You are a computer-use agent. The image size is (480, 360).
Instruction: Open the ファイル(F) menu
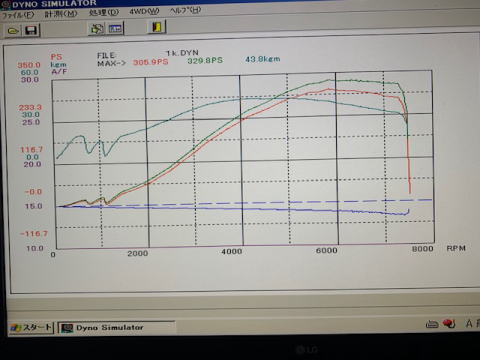(18, 15)
